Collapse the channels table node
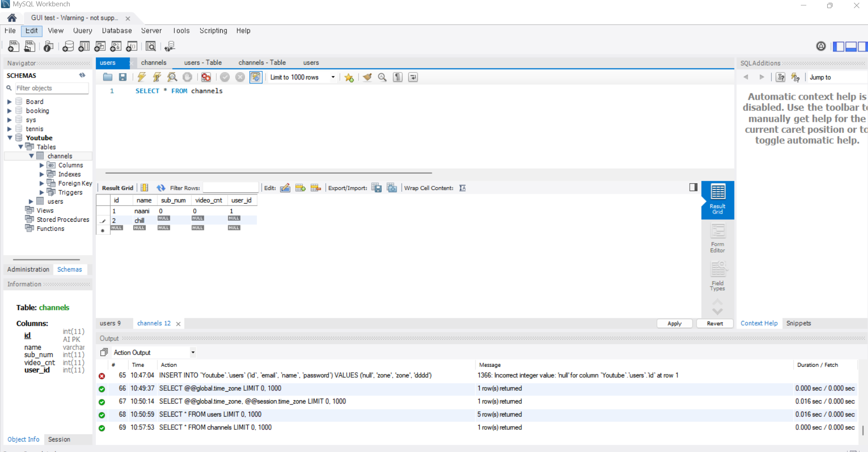Screen dimensions: 868x452 (x=31, y=156)
